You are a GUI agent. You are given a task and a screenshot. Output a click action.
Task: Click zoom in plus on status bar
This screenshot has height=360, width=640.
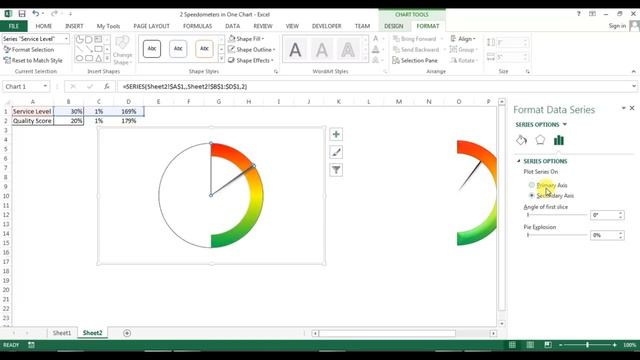point(614,345)
